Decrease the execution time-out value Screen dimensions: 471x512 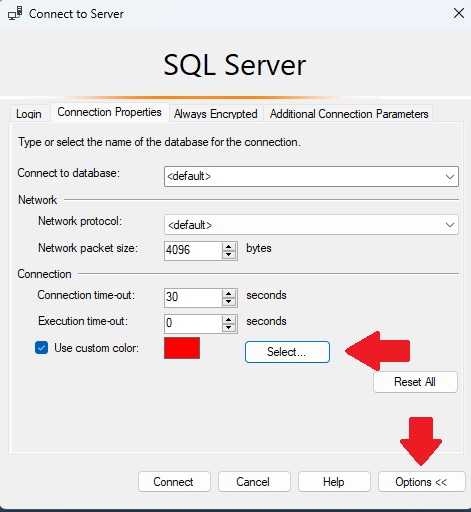(229, 328)
